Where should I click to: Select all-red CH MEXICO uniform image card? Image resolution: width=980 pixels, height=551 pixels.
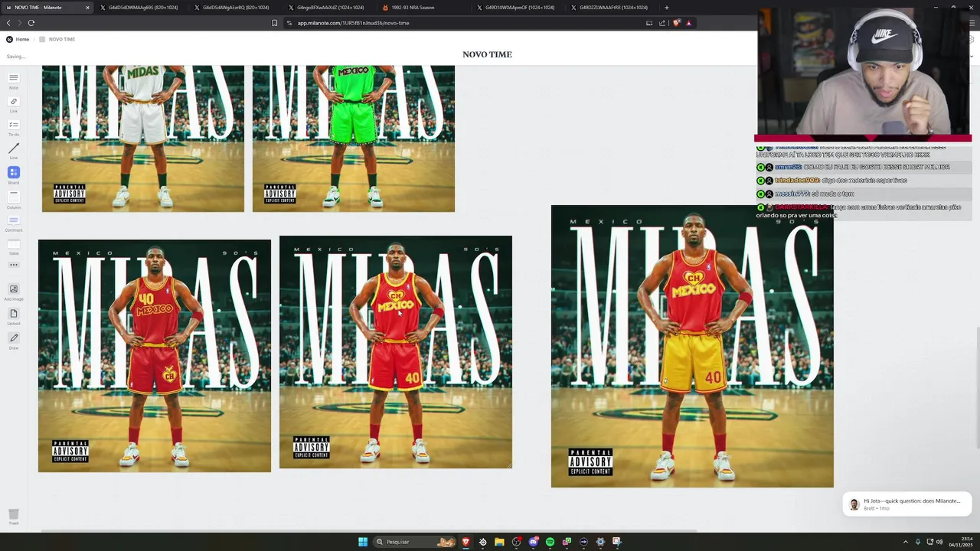(396, 352)
